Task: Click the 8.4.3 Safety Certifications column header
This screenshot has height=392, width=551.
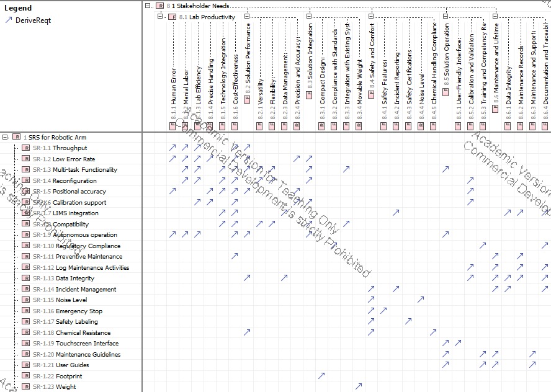Action: 409,84
